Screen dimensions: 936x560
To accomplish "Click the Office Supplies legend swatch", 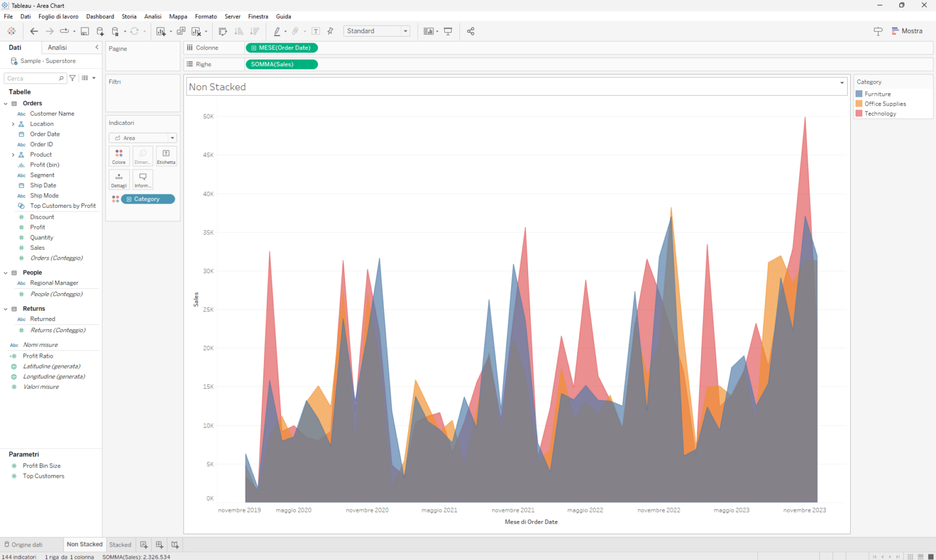I will click(859, 104).
